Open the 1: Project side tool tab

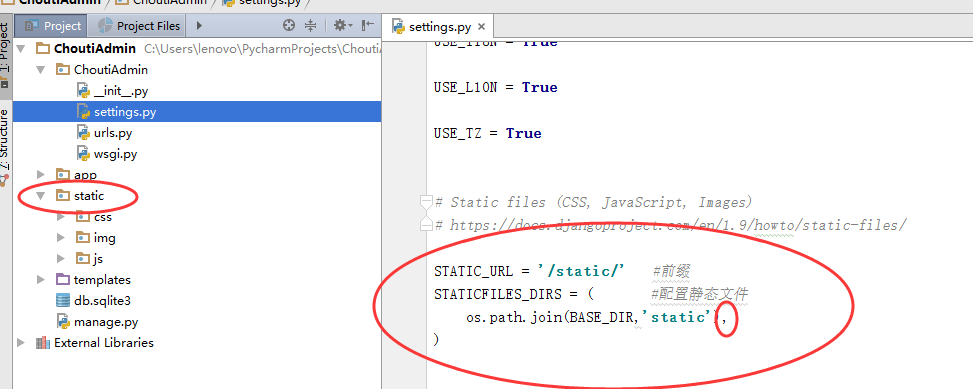5,56
